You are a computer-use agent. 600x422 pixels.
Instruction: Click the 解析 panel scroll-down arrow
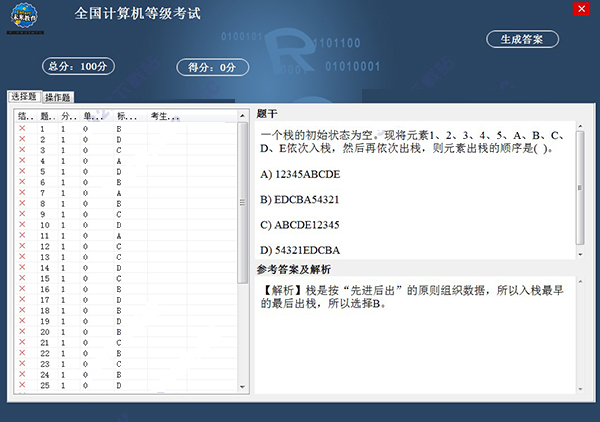[x=580, y=389]
